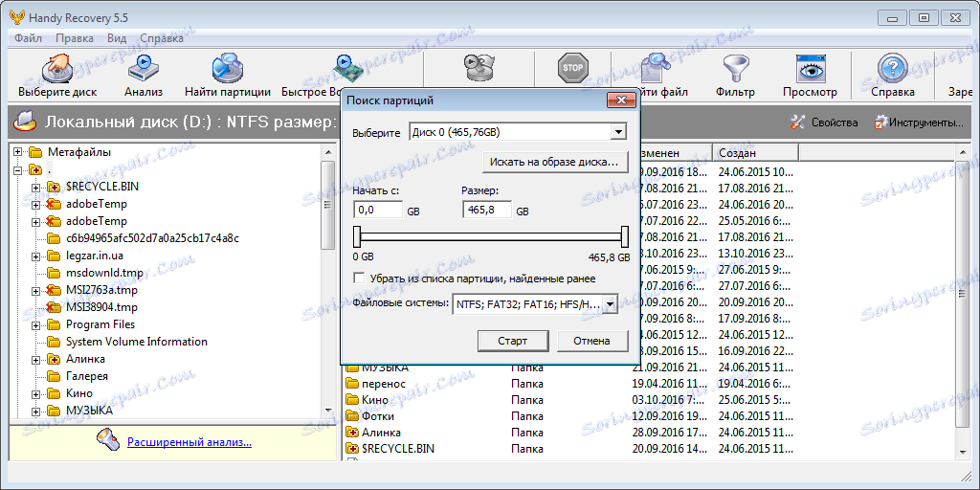
Task: Select msdownld.tmp in the tree
Action: tap(104, 273)
